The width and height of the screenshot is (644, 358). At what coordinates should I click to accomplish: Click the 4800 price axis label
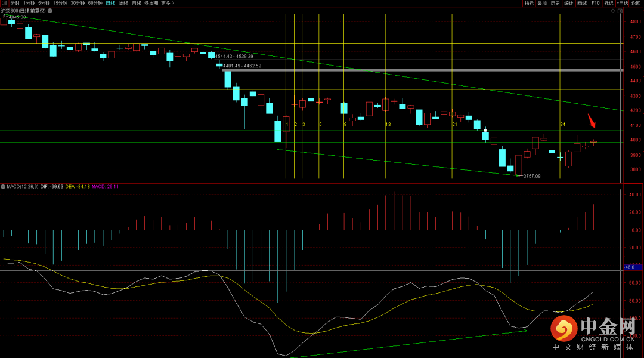tap(635, 22)
